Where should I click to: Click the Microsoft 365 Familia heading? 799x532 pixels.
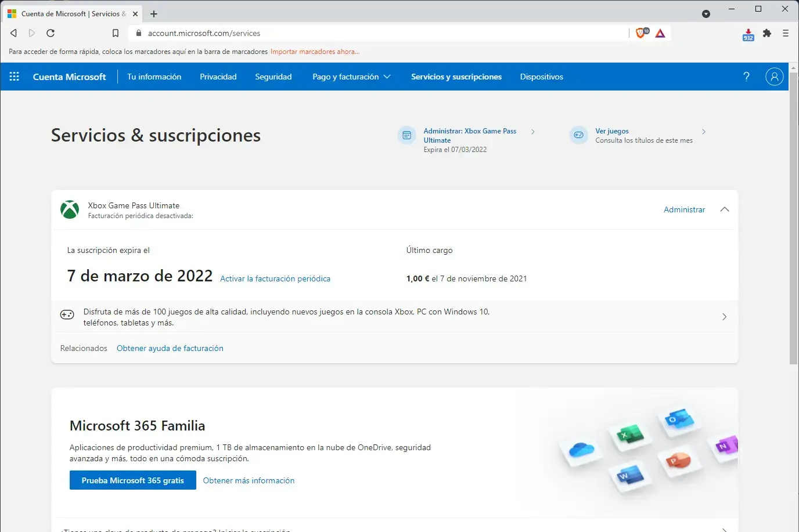pyautogui.click(x=137, y=425)
